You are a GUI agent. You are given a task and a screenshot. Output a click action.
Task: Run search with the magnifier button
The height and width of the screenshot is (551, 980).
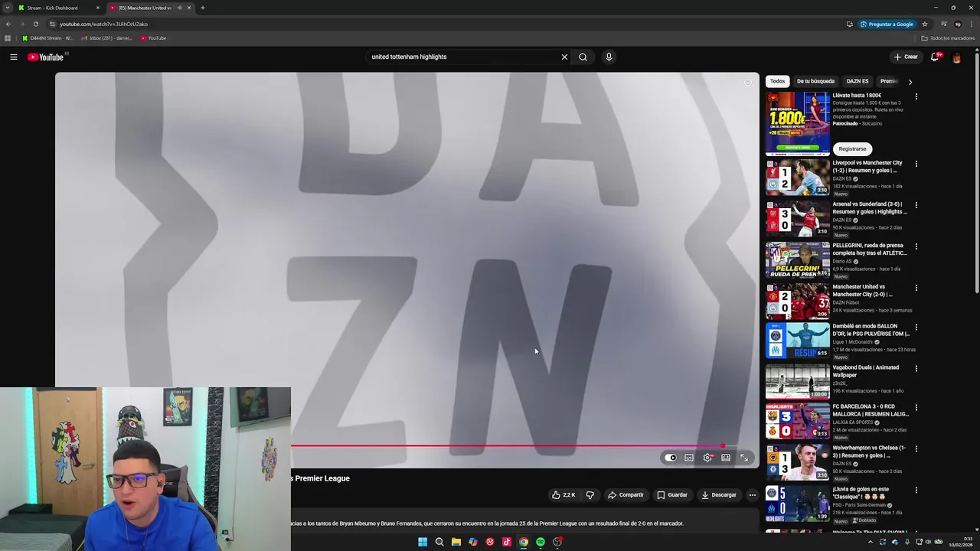coord(583,57)
